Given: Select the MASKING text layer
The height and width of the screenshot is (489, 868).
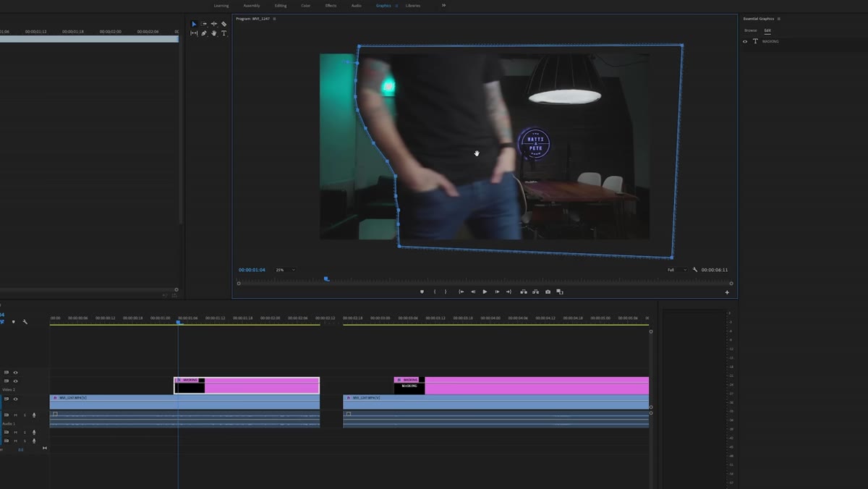Looking at the screenshot, I should coord(770,41).
